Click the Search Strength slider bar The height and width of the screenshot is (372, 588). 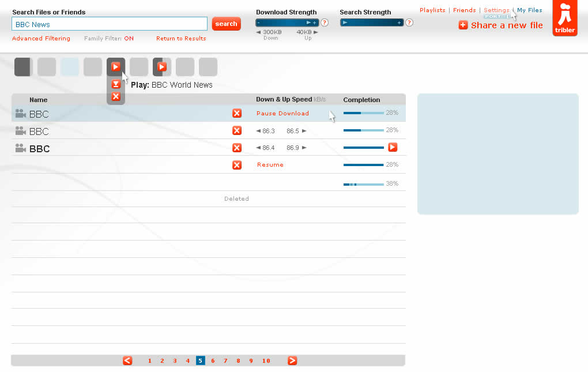coord(372,23)
